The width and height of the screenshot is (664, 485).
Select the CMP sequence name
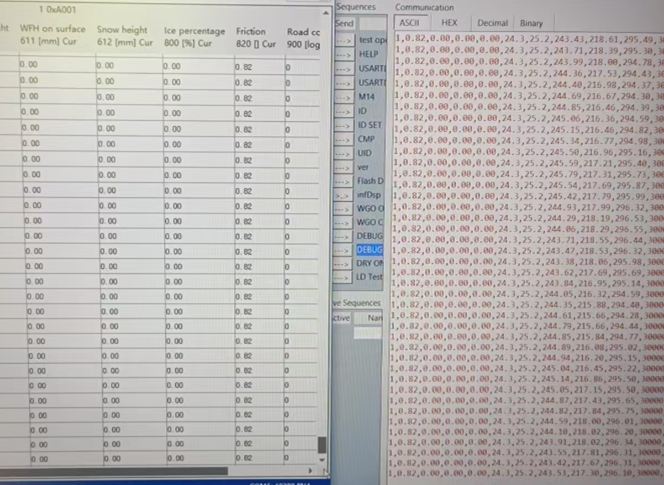point(366,139)
